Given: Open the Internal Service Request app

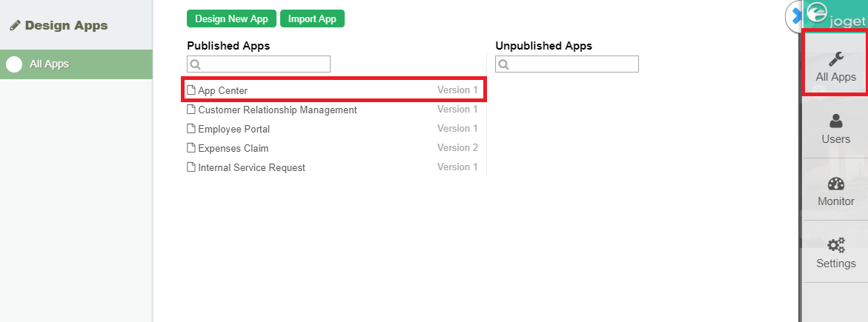Looking at the screenshot, I should (251, 167).
